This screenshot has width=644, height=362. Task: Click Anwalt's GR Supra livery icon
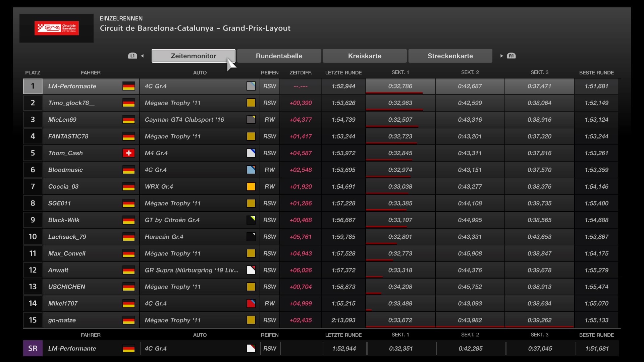pos(251,270)
